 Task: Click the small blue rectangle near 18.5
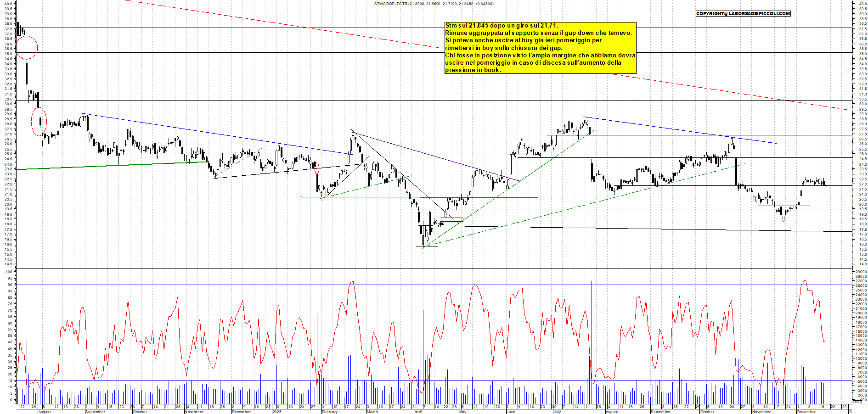pyautogui.click(x=452, y=220)
